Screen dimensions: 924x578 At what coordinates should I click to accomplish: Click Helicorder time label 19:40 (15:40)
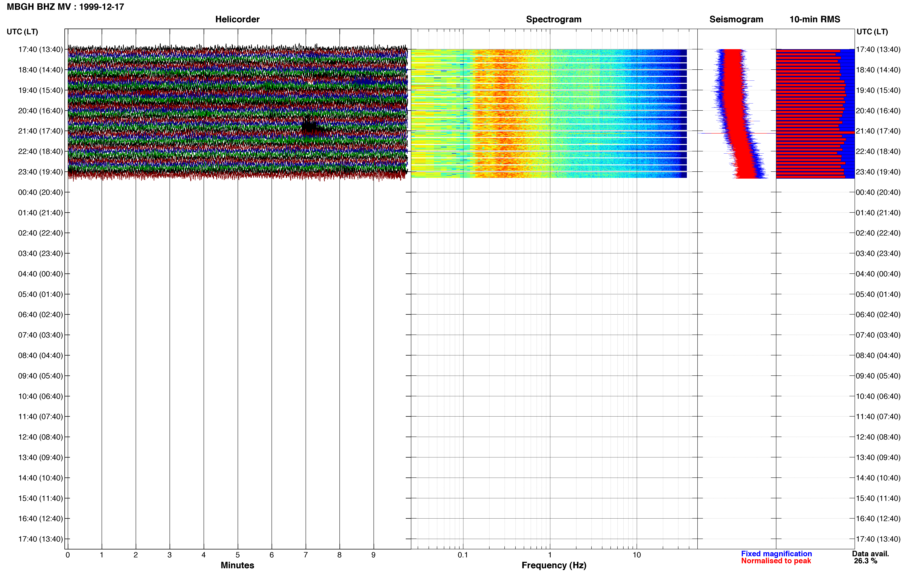(x=41, y=90)
